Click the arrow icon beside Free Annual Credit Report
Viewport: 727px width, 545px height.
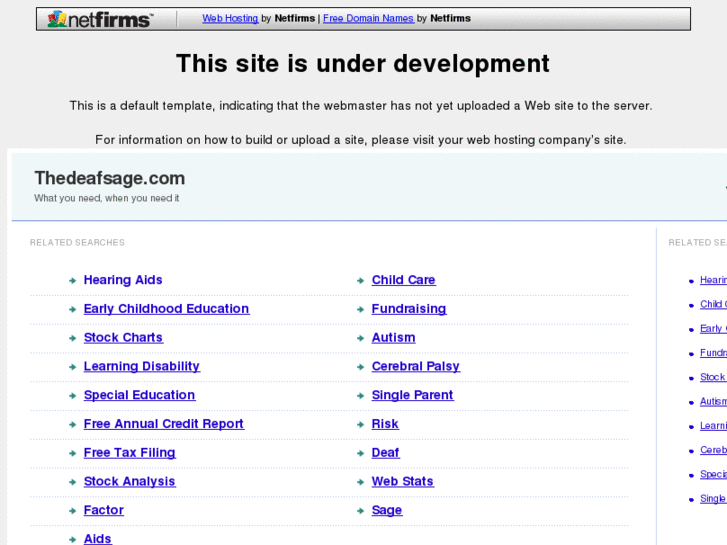point(72,424)
